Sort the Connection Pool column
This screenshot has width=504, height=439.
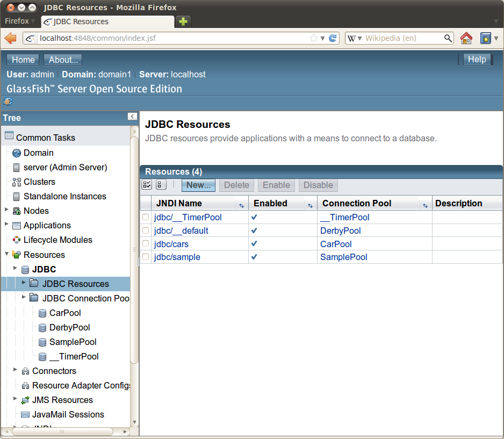[x=426, y=204]
